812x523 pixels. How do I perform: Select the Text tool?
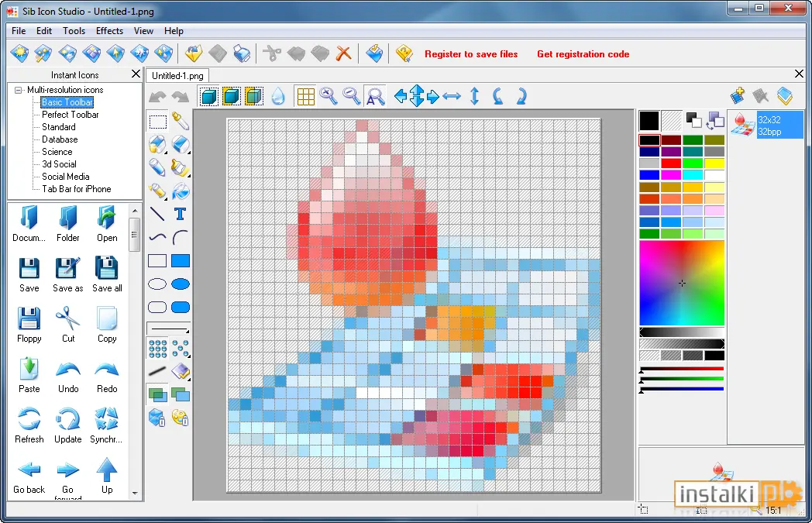180,215
